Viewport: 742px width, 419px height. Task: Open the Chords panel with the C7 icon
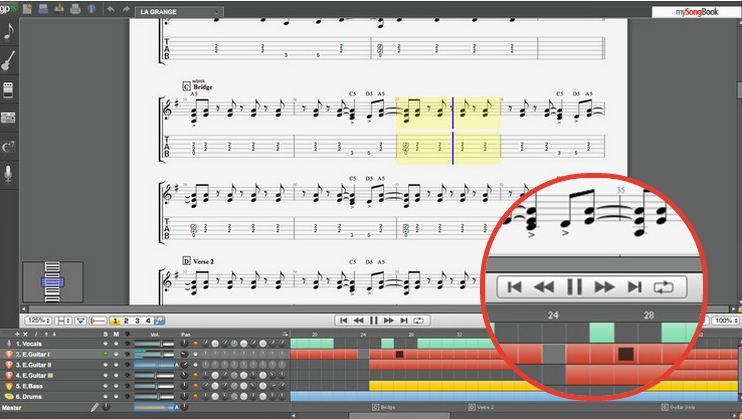pos(9,147)
